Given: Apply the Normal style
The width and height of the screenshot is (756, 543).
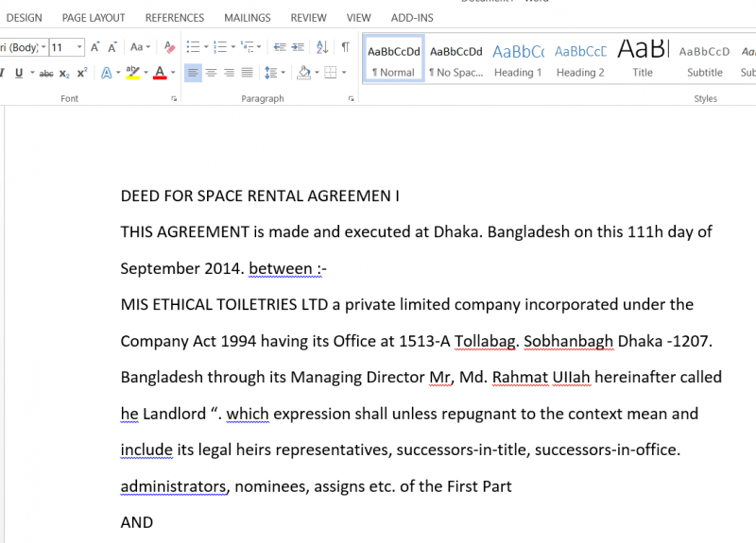Looking at the screenshot, I should click(393, 59).
